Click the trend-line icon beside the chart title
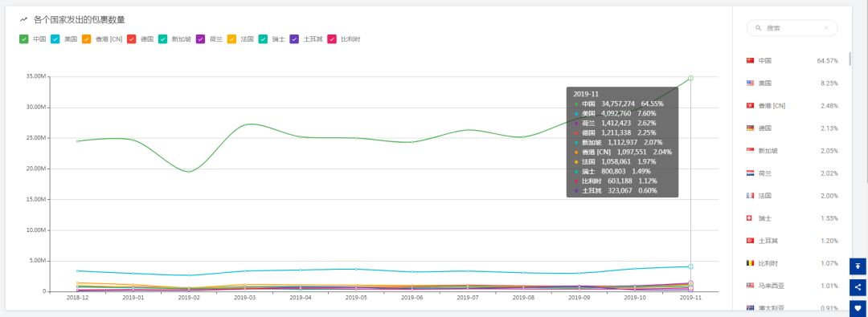This screenshot has height=317, width=868. click(24, 20)
